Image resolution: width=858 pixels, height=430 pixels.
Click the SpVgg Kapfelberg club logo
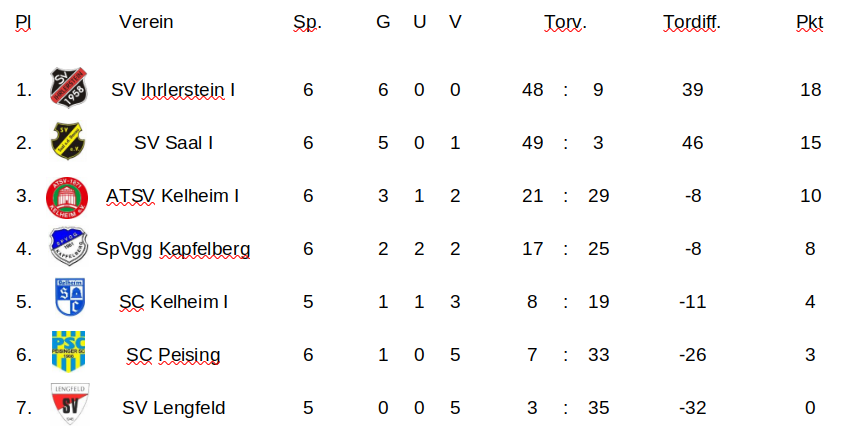[x=68, y=247]
